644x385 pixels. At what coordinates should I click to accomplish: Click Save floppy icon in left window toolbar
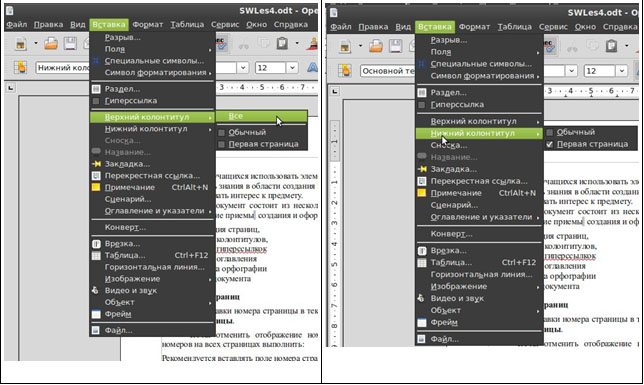click(x=70, y=43)
